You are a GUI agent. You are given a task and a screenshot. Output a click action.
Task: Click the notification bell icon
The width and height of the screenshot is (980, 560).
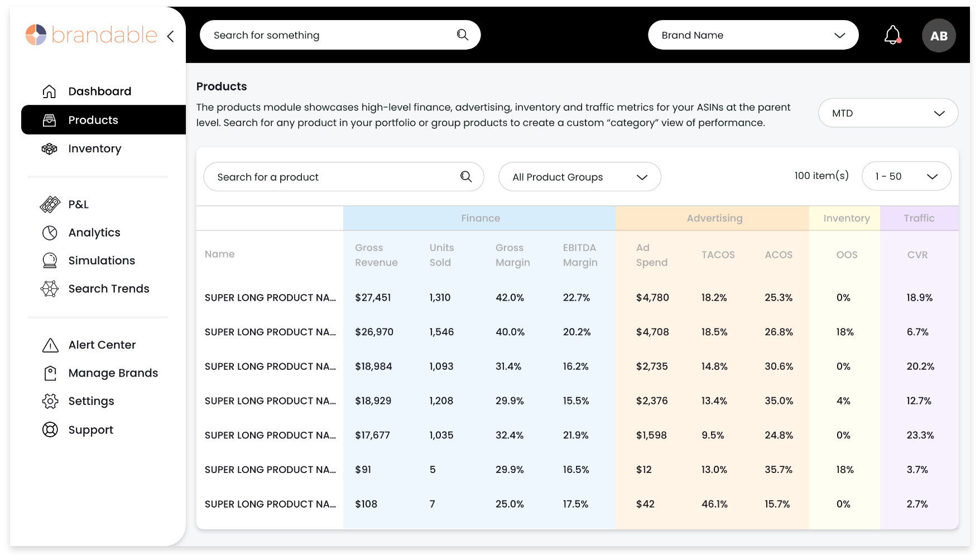click(892, 35)
